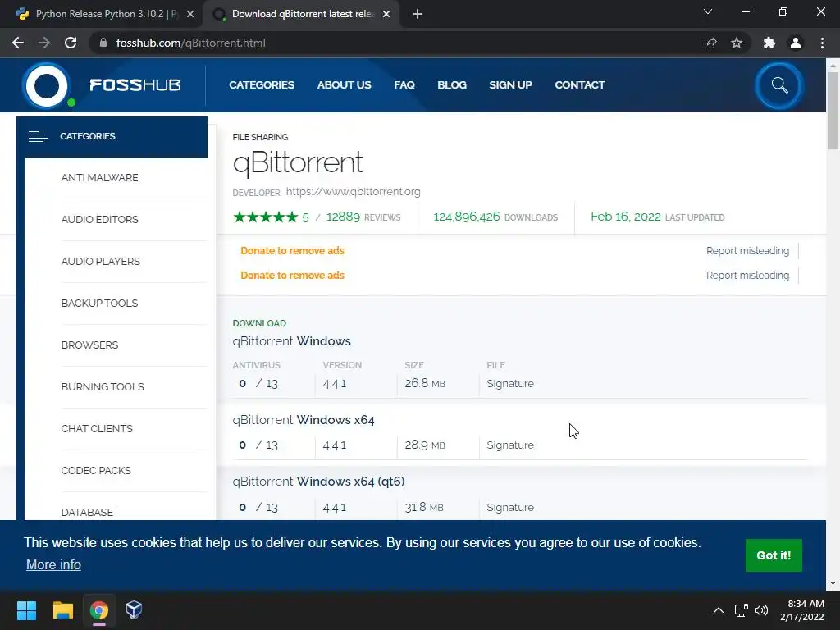This screenshot has height=630, width=840.
Task: Select the BACKUP TOOLS category
Action: click(x=99, y=304)
